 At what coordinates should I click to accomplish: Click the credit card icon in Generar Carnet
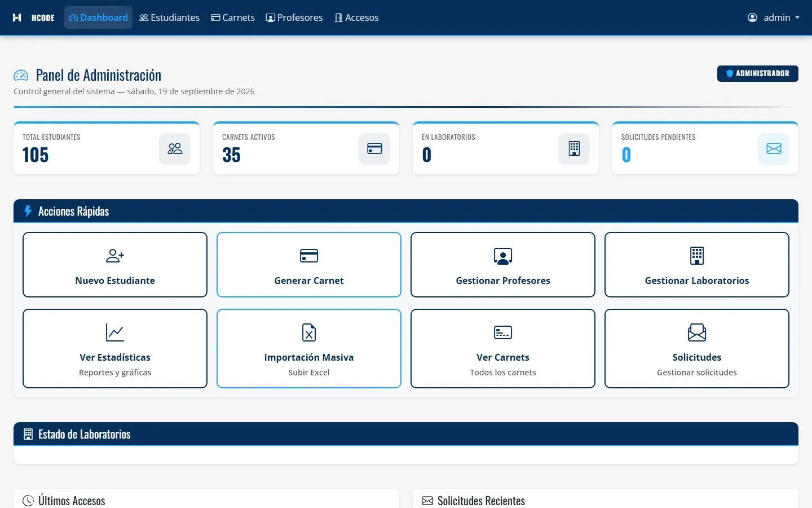309,256
